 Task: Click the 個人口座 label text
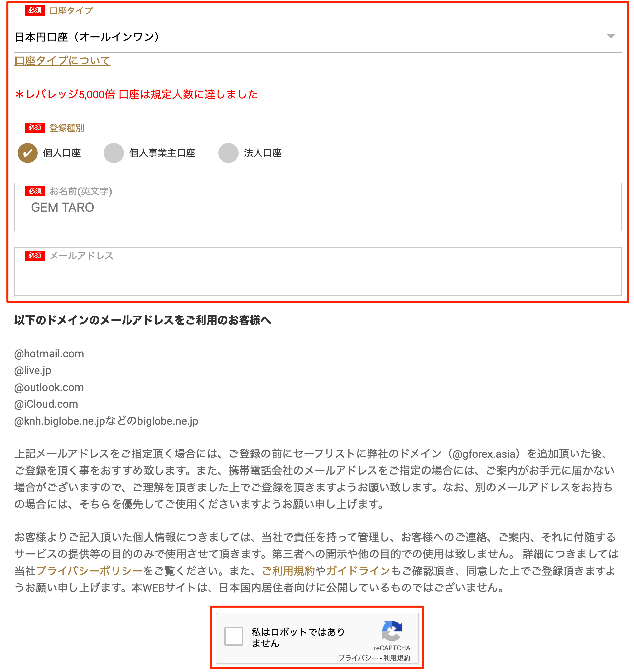(x=62, y=153)
